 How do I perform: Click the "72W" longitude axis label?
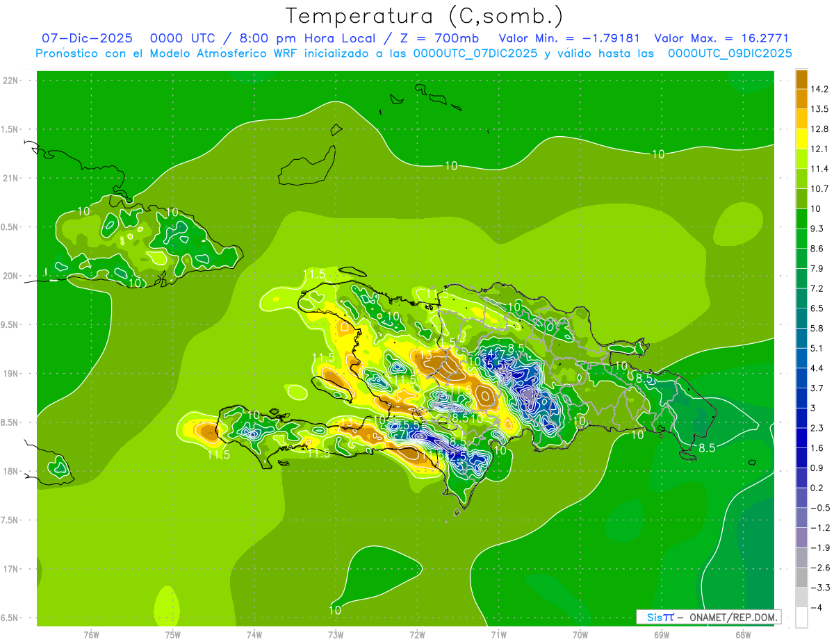[x=417, y=636]
